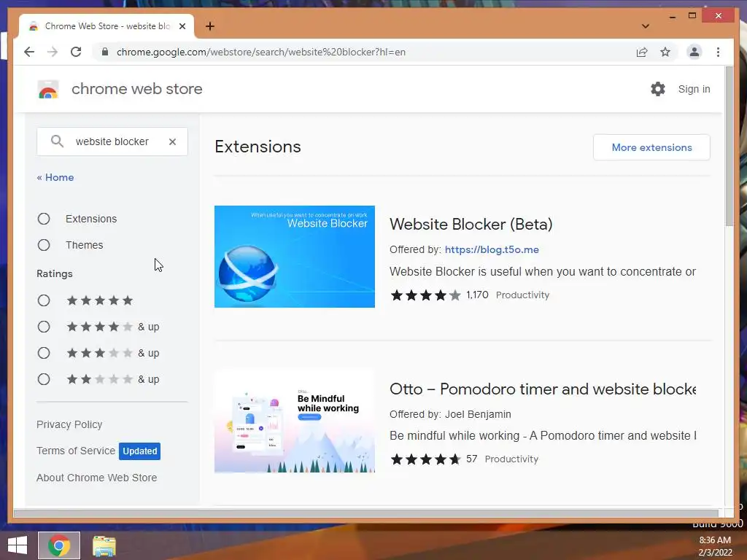The image size is (747, 560).
Task: Select the Chrome Web Store tab
Action: pos(107,26)
